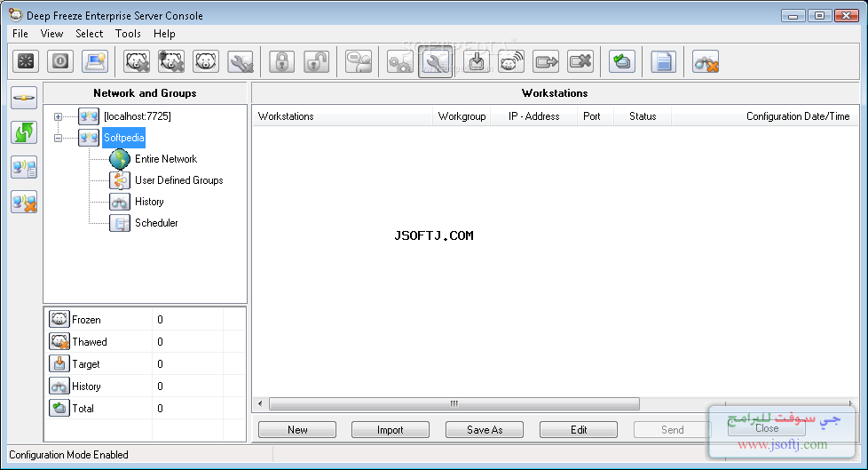Screen dimensions: 868x470
Task: Open the File menu
Action: click(20, 33)
